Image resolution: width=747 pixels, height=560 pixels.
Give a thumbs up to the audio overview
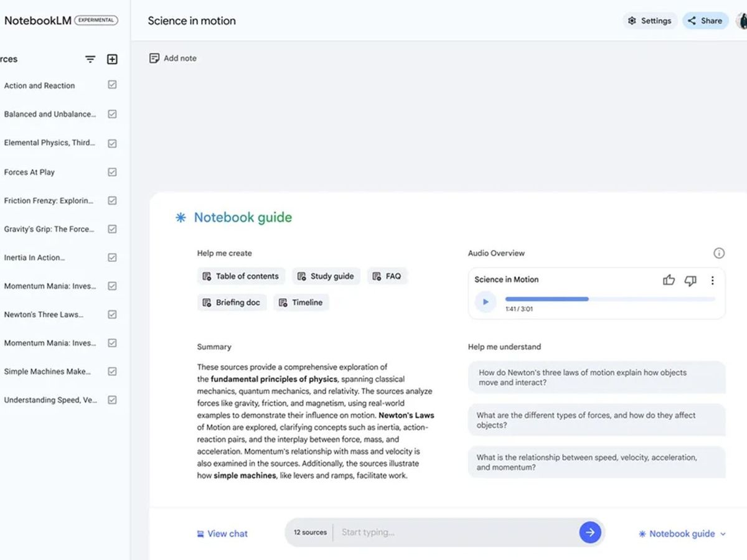pos(669,281)
